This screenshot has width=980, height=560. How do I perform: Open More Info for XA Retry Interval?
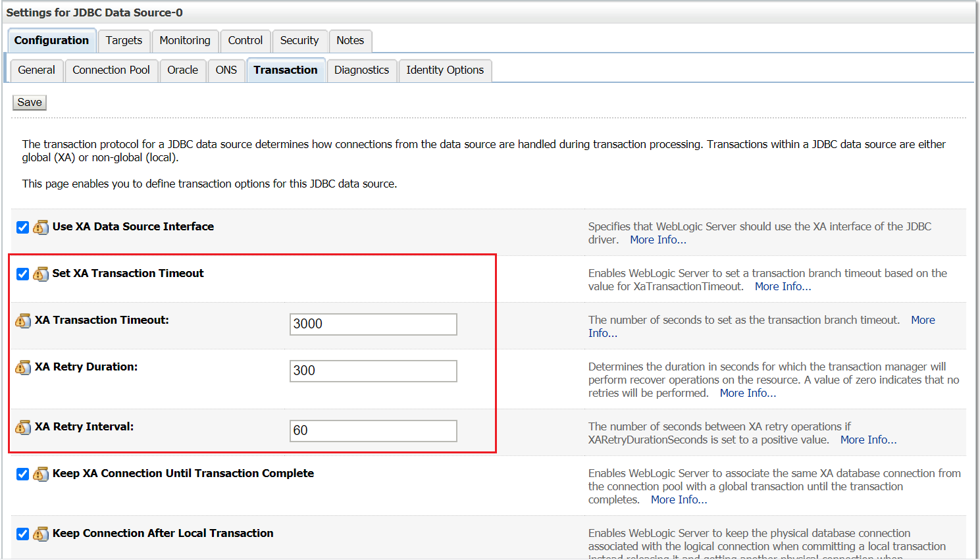pos(869,440)
